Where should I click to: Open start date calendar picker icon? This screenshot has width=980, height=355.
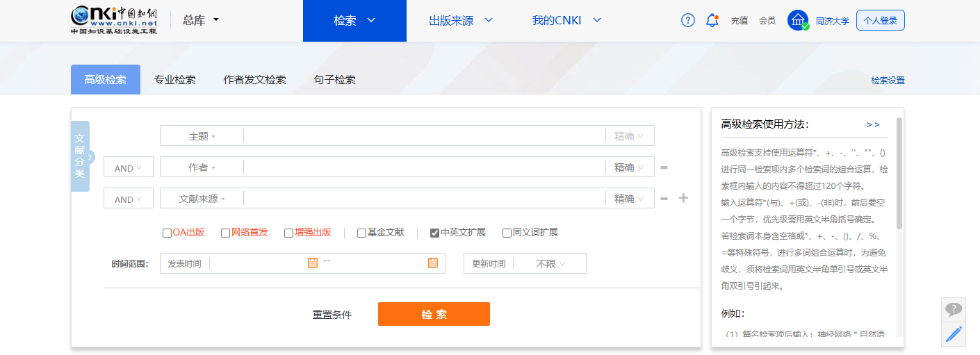pyautogui.click(x=313, y=263)
